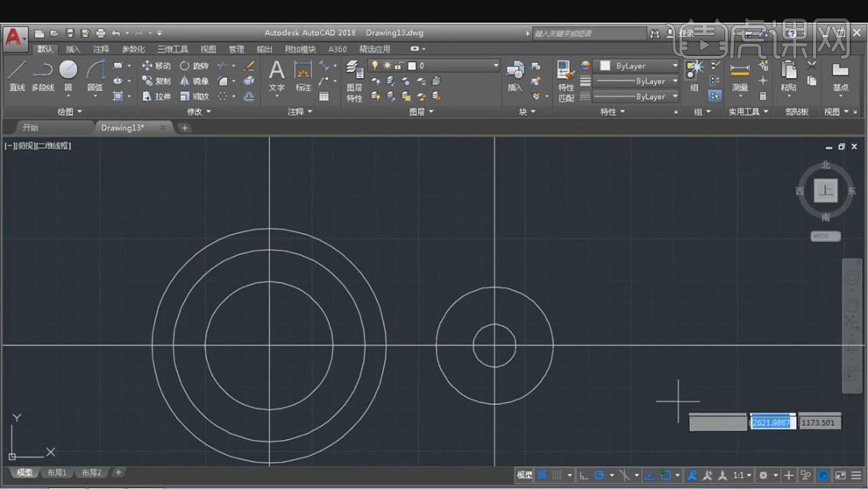The height and width of the screenshot is (489, 868).
Task: Click the Explode icon in Modify panel
Action: pyautogui.click(x=249, y=81)
